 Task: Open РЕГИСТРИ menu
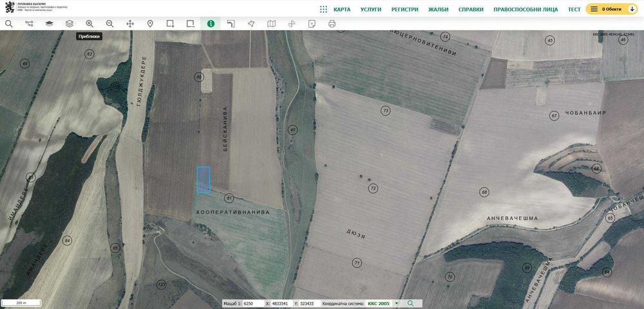tap(405, 10)
